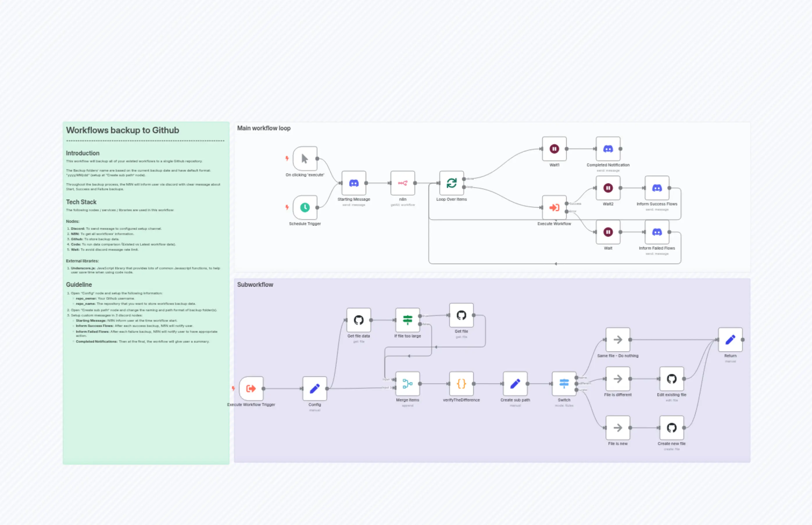Open the Completed Notification Discord node
Screen dimensions: 812x525
[x=608, y=149]
